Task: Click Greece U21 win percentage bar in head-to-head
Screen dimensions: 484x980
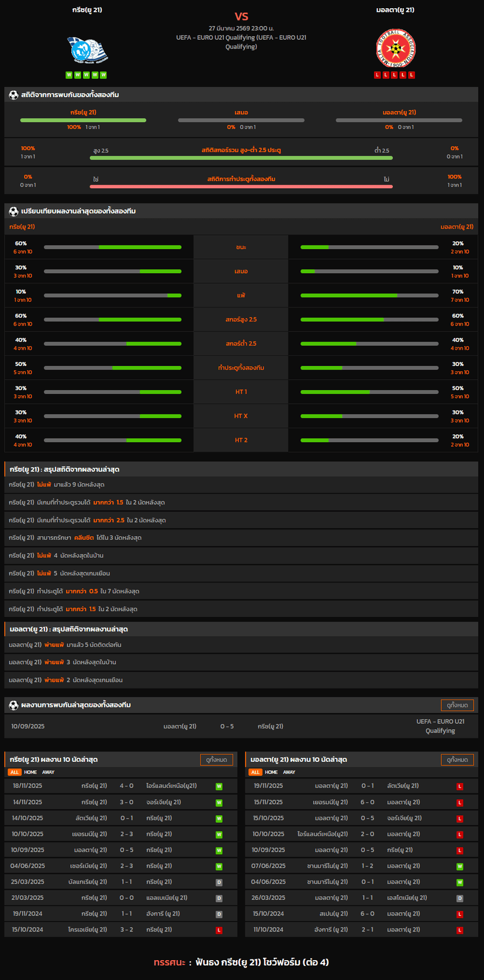Action: (x=83, y=120)
